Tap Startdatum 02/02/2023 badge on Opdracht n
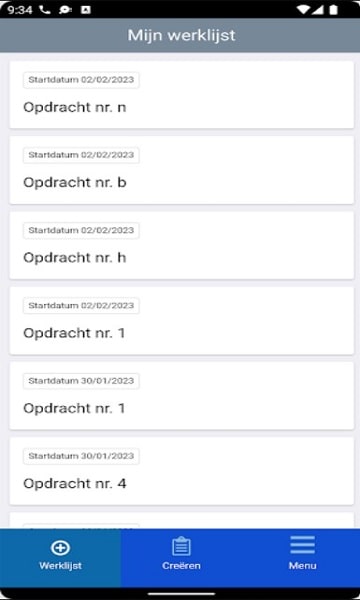The width and height of the screenshot is (360, 600). click(81, 80)
